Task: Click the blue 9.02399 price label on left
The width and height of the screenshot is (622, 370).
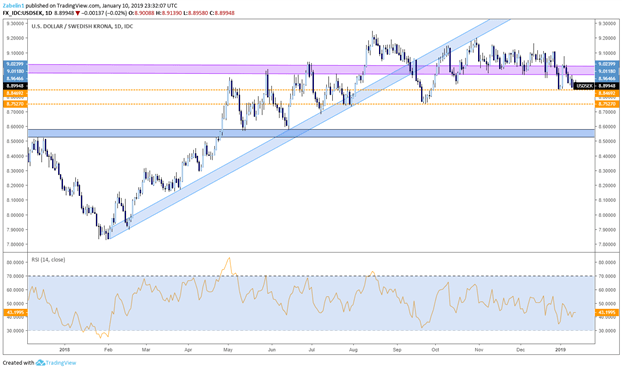Action: [15, 64]
